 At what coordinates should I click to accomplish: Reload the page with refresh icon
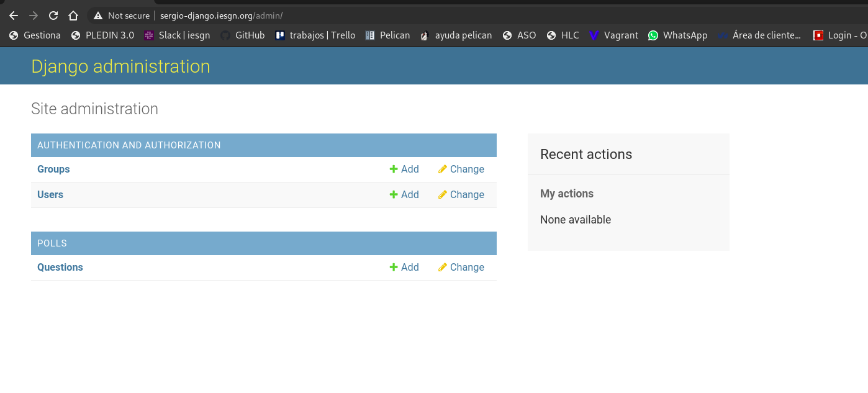pyautogui.click(x=53, y=16)
